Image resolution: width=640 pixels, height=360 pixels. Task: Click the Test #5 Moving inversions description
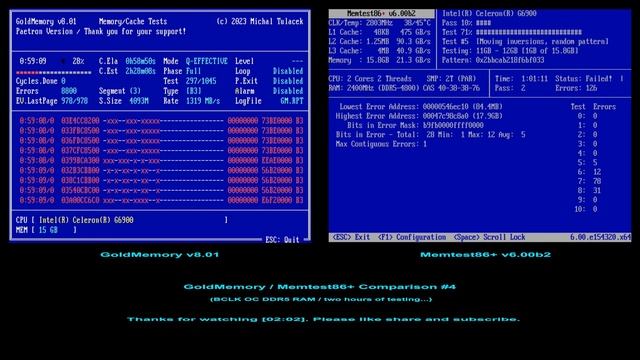(525, 42)
